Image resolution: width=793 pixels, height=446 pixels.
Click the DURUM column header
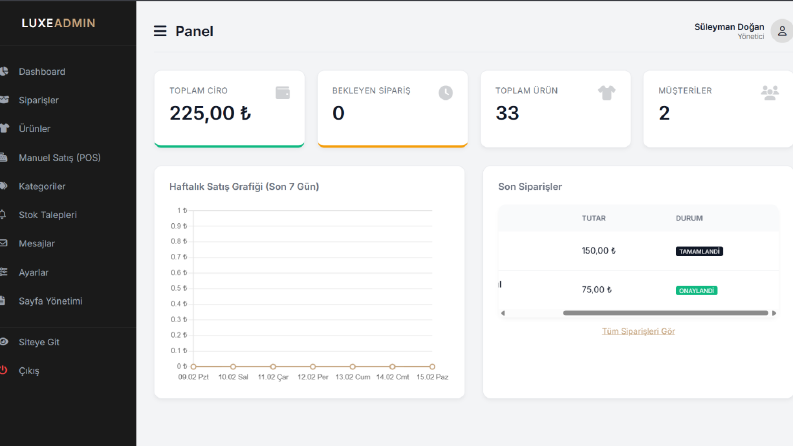coord(689,218)
